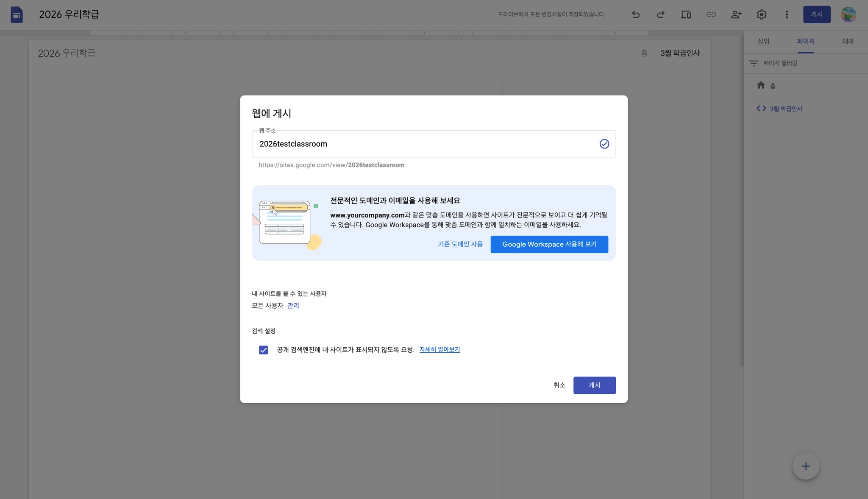Image resolution: width=868 pixels, height=499 pixels.
Task: Uncheck the hide from search engines checkbox
Action: click(x=263, y=350)
